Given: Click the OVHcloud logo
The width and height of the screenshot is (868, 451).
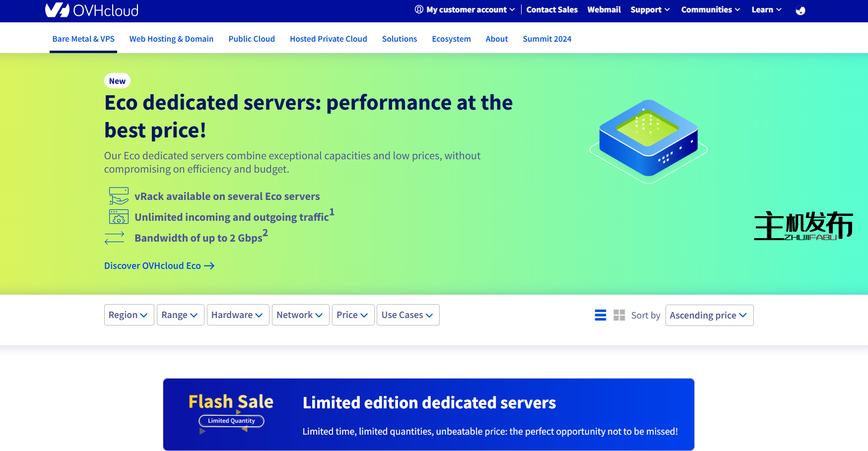Looking at the screenshot, I should (92, 10).
